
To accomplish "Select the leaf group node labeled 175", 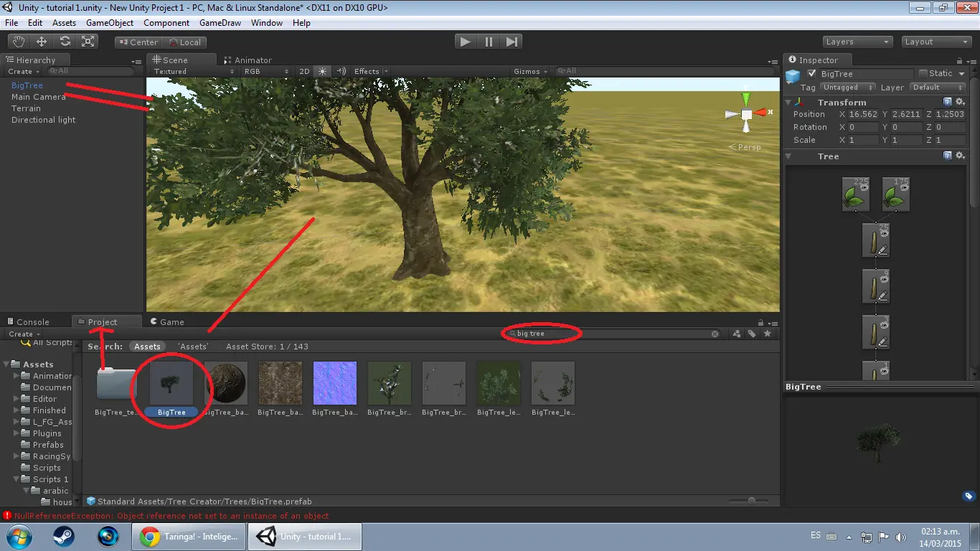I will coord(896,194).
